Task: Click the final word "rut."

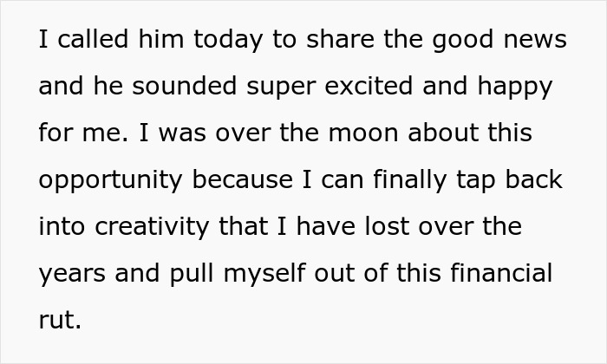Action: (60, 321)
